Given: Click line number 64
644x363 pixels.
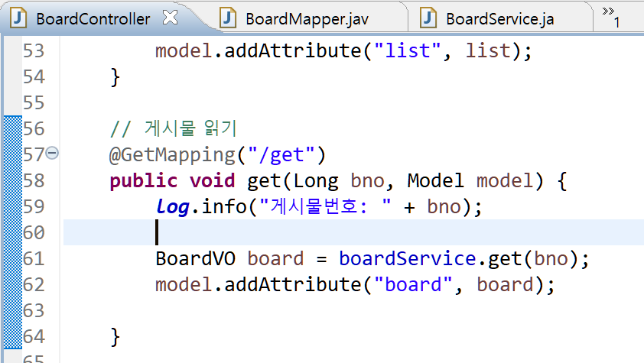Looking at the screenshot, I should pos(33,336).
